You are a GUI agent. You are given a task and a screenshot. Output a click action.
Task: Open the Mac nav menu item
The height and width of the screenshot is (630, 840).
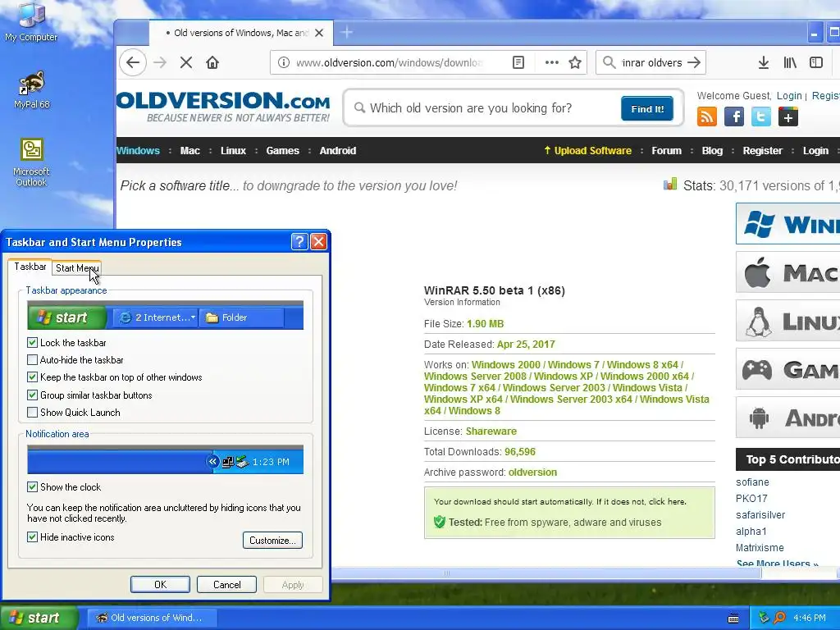tap(190, 151)
